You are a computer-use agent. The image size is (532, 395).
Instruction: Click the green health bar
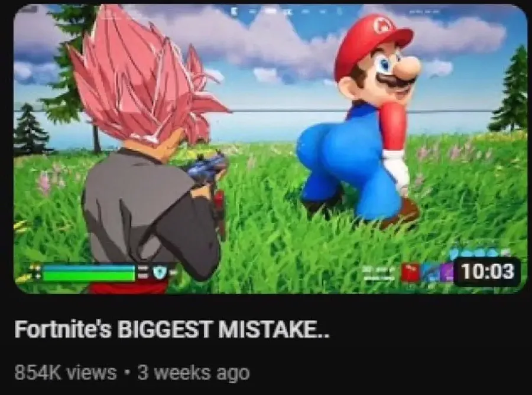tap(89, 276)
